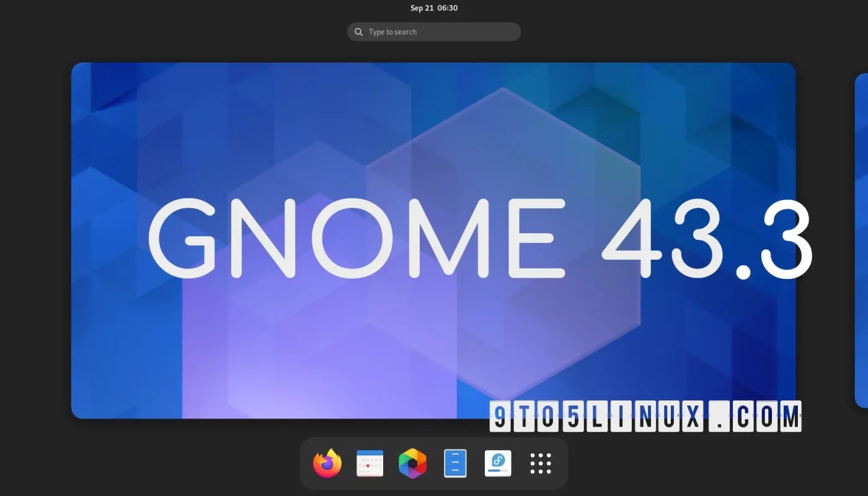Show all applications grid
Viewport: 868px width, 496px height.
click(x=541, y=463)
